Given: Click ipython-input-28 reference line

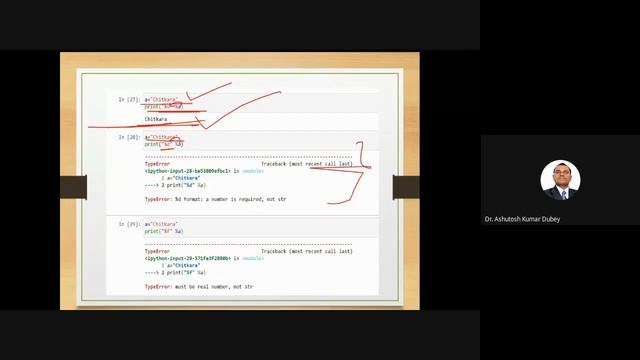Looking at the screenshot, I should [x=204, y=171].
